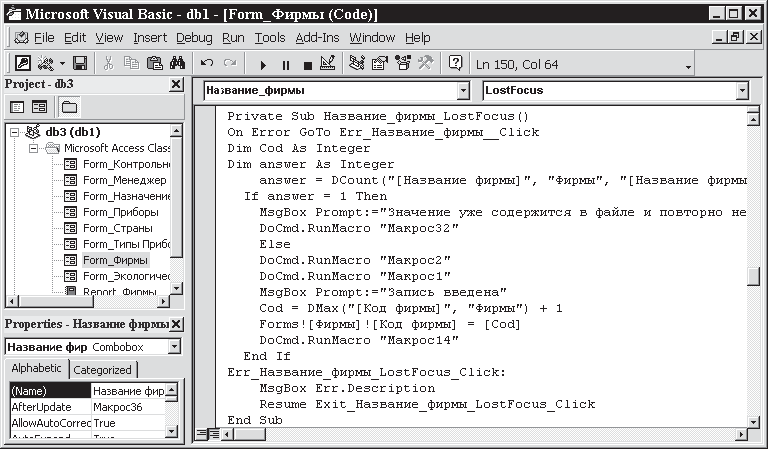Click the Undo arrow icon

tap(208, 64)
